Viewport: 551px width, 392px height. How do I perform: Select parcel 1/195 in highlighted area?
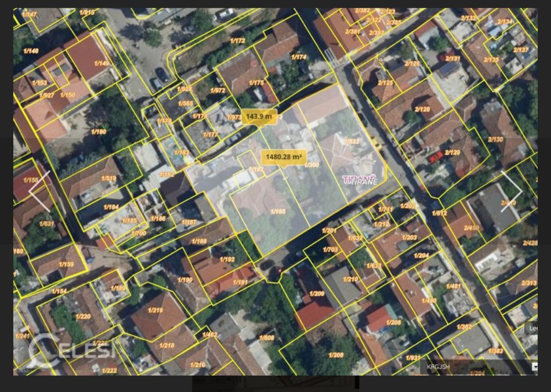coord(278,212)
